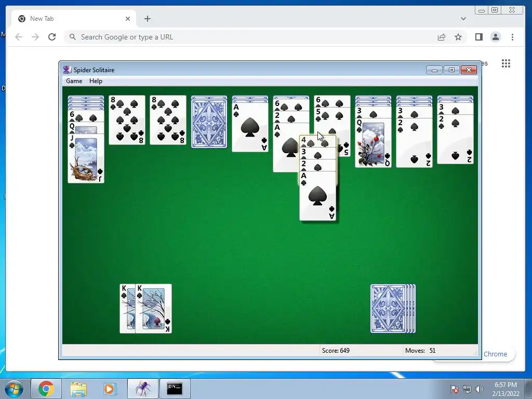The height and width of the screenshot is (399, 532).
Task: Click the Spider Solitaire title bar icon
Action: coord(67,70)
